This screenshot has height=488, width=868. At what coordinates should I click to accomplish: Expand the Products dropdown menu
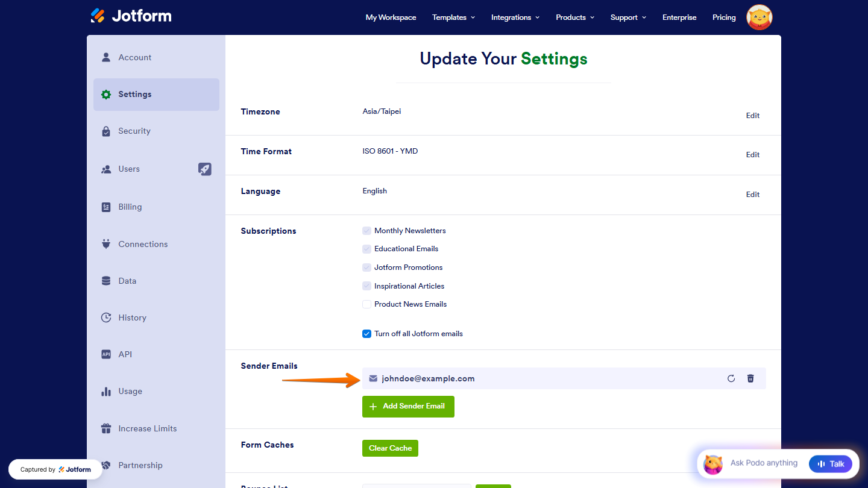pyautogui.click(x=575, y=17)
